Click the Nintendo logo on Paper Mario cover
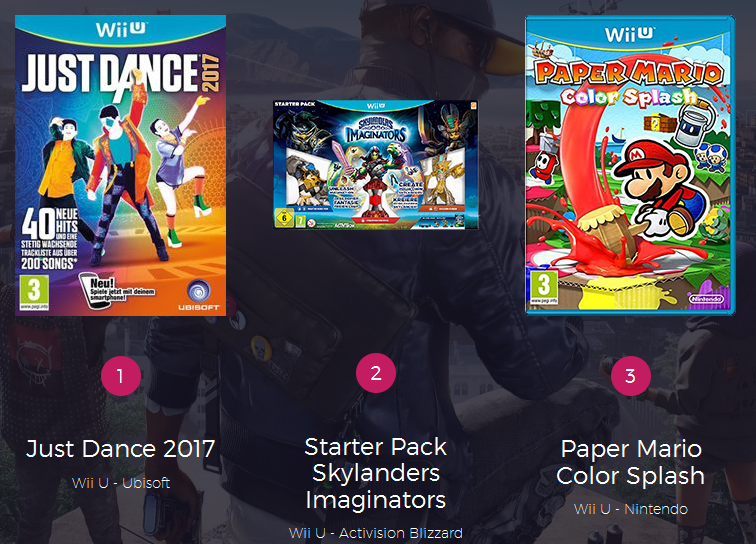The width and height of the screenshot is (756, 544). [706, 299]
